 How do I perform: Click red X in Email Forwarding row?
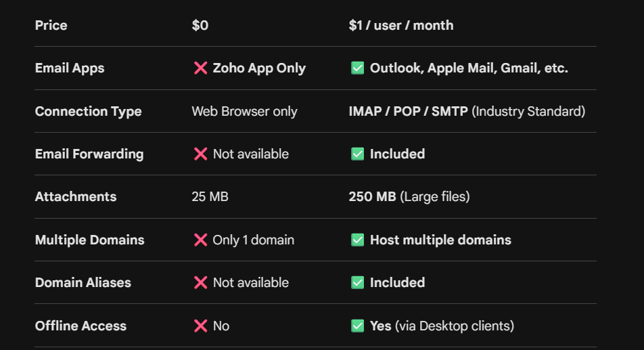(x=200, y=154)
